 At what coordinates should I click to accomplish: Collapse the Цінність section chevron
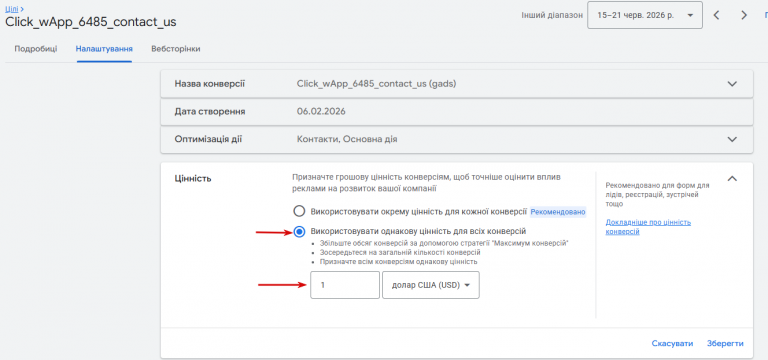[x=732, y=179]
